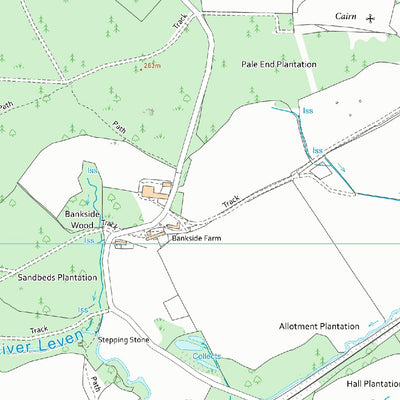Click the 262m spot height marker

point(141,69)
